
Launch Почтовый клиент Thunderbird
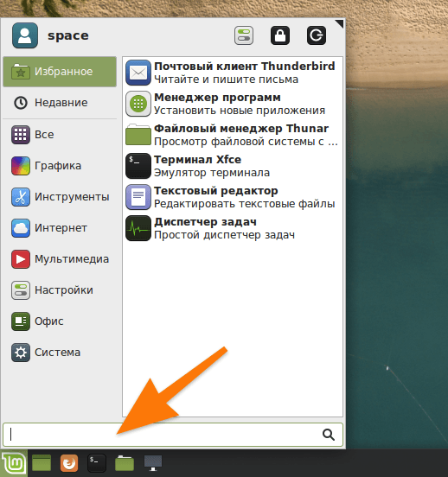[233, 73]
